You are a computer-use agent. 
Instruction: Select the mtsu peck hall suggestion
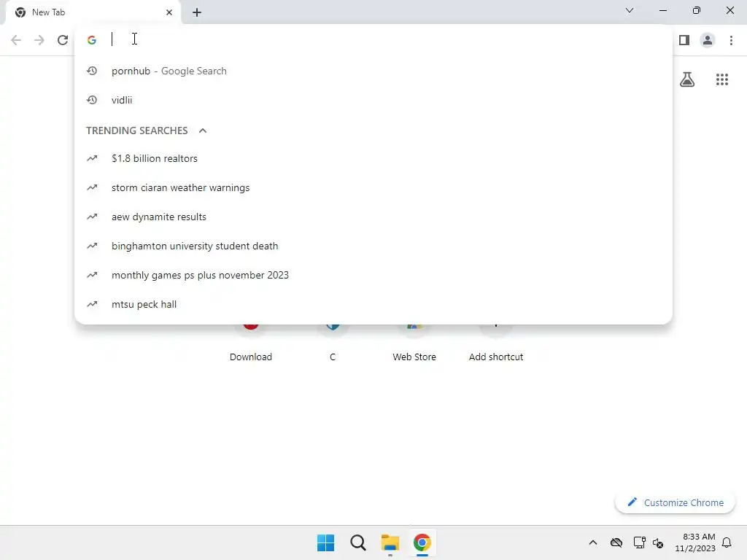pos(373,304)
